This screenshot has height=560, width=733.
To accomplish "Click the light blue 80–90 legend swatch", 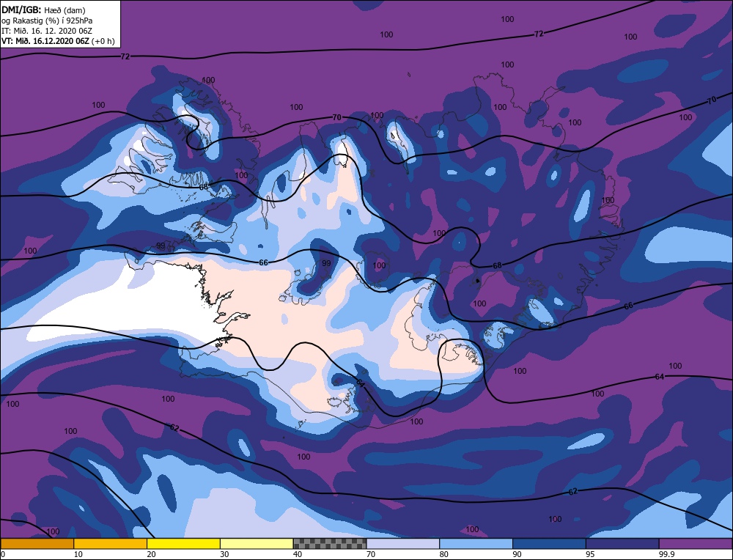I will [x=476, y=543].
